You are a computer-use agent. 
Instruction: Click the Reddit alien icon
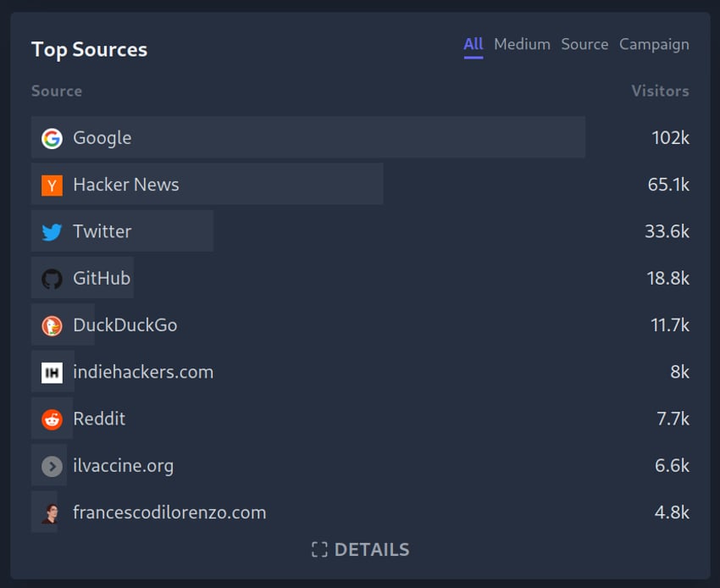[x=52, y=419]
